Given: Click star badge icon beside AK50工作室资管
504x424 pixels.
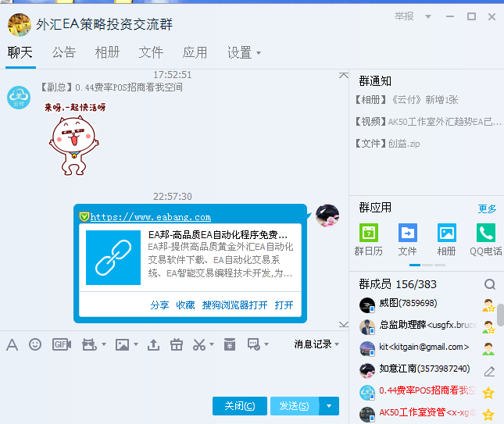Looking at the screenshot, I should 488,415.
